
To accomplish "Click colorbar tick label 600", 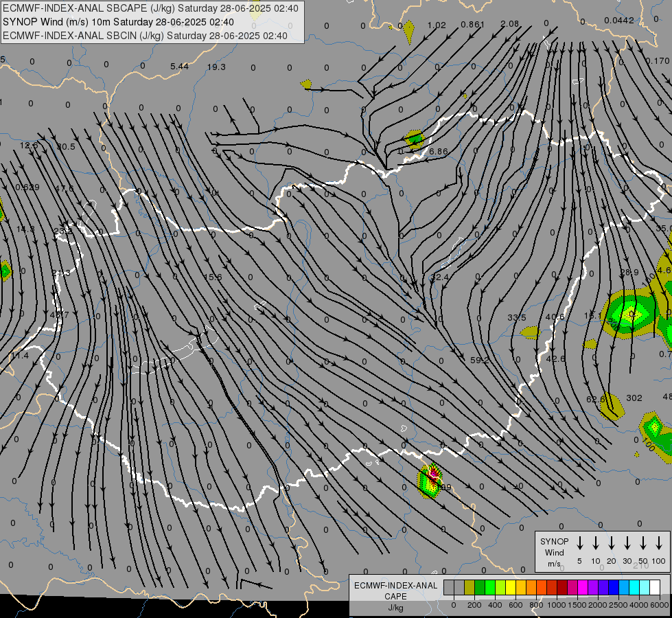I will coord(515,605).
